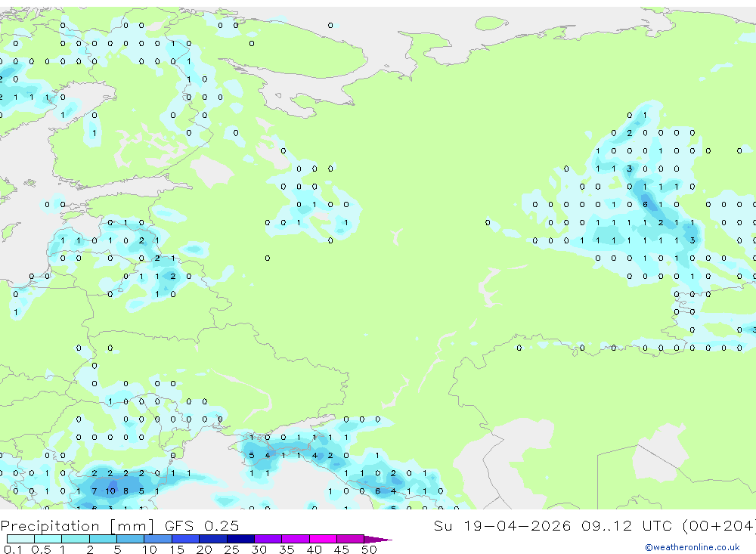Pick the 15–20 mm legend color swatch

(186, 539)
